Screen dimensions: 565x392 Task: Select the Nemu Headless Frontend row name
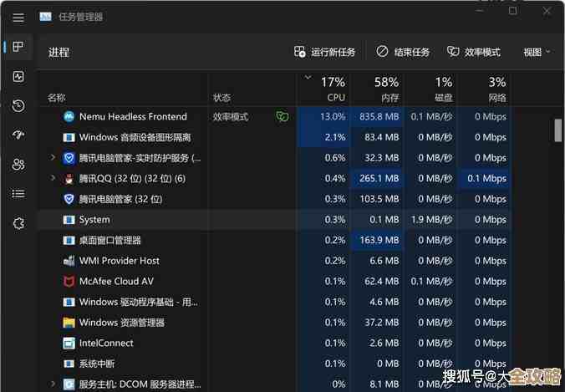(x=133, y=117)
